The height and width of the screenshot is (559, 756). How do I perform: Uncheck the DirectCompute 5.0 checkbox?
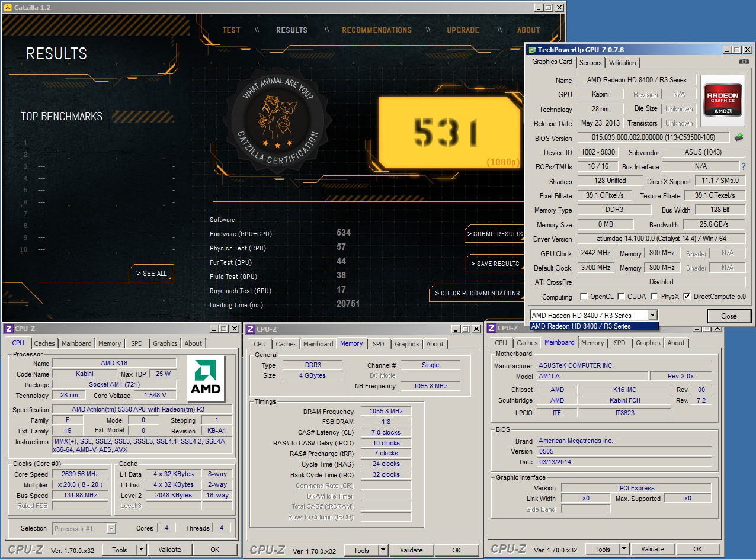coord(687,297)
